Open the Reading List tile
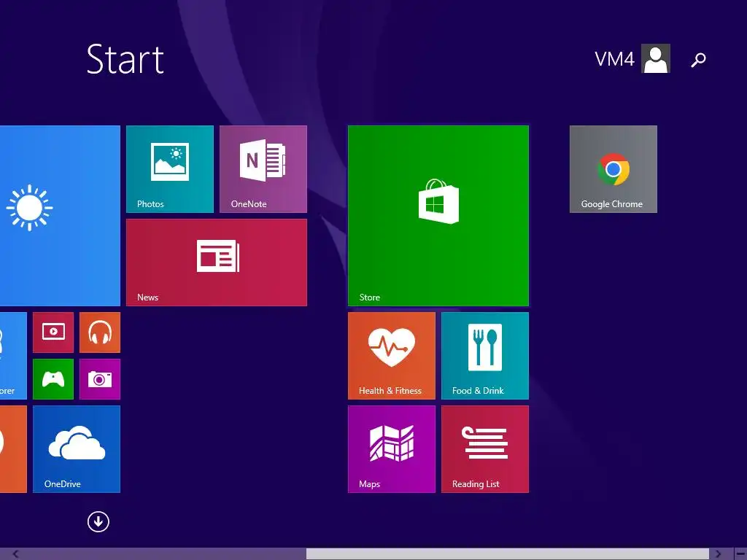This screenshot has height=560, width=747. [485, 449]
